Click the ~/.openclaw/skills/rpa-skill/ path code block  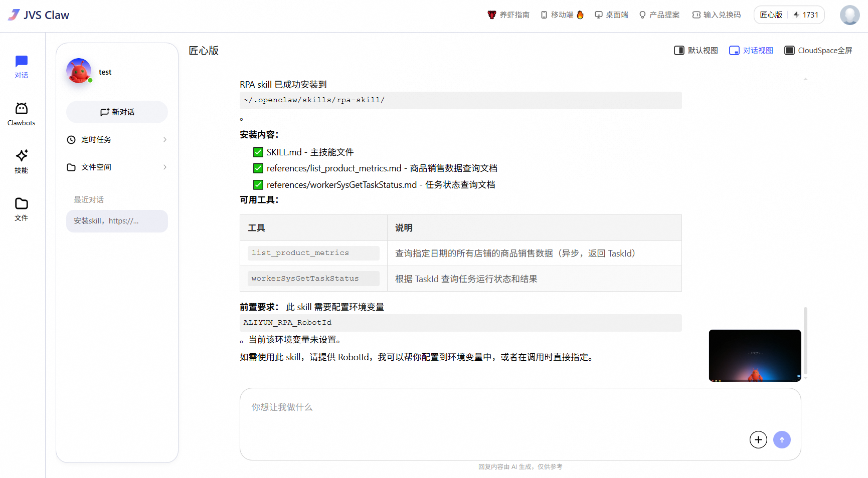coord(461,100)
